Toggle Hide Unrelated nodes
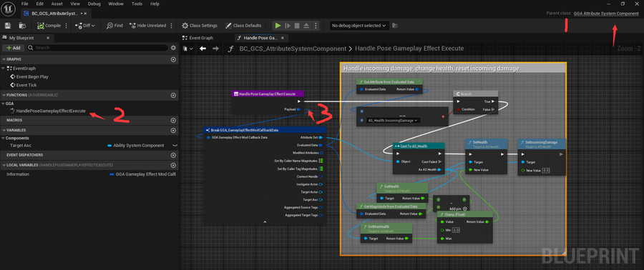Screen dimensions: 644x270 click(x=148, y=26)
